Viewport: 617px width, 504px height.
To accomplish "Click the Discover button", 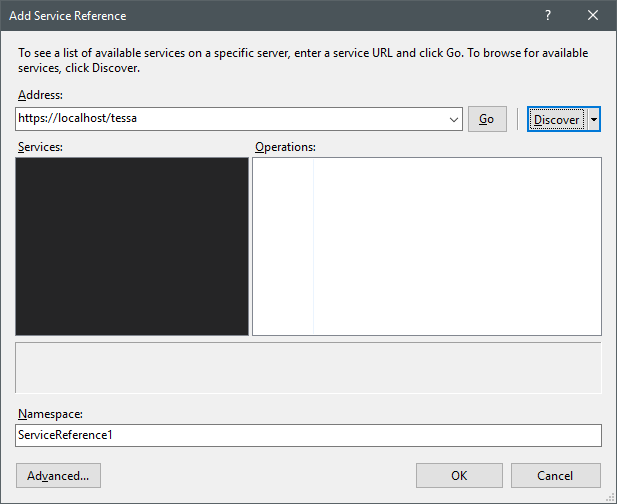I will 556,119.
